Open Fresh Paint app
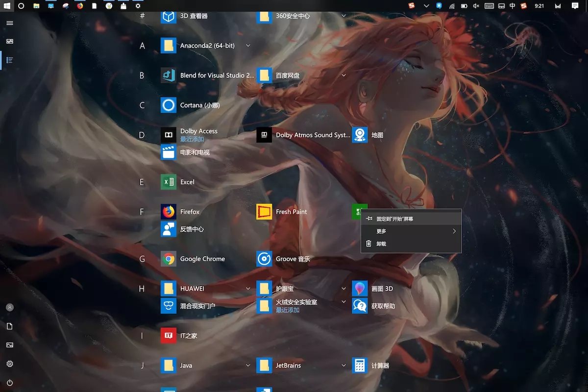 tap(282, 212)
